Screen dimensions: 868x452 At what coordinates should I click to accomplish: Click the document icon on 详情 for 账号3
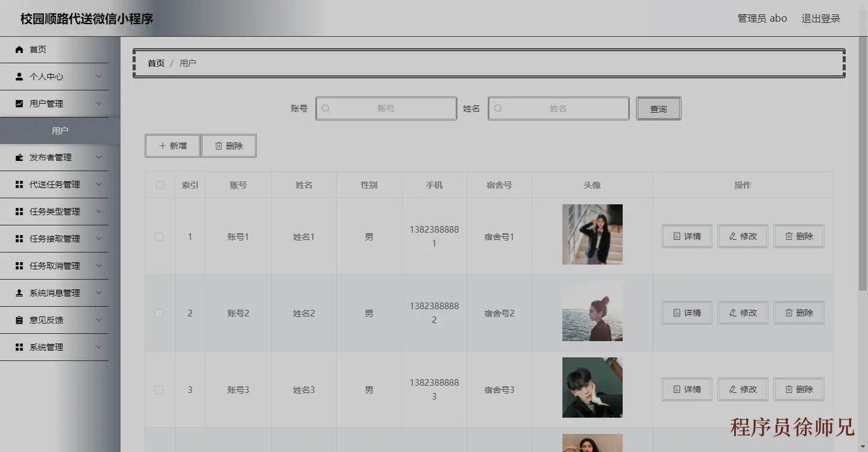(677, 389)
